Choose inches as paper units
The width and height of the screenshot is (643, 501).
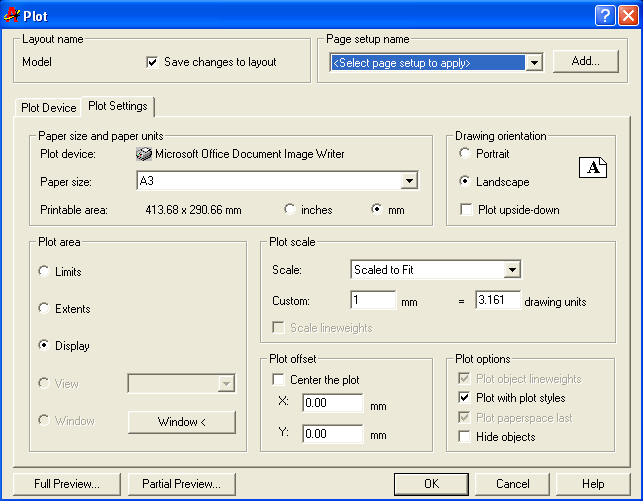(290, 210)
